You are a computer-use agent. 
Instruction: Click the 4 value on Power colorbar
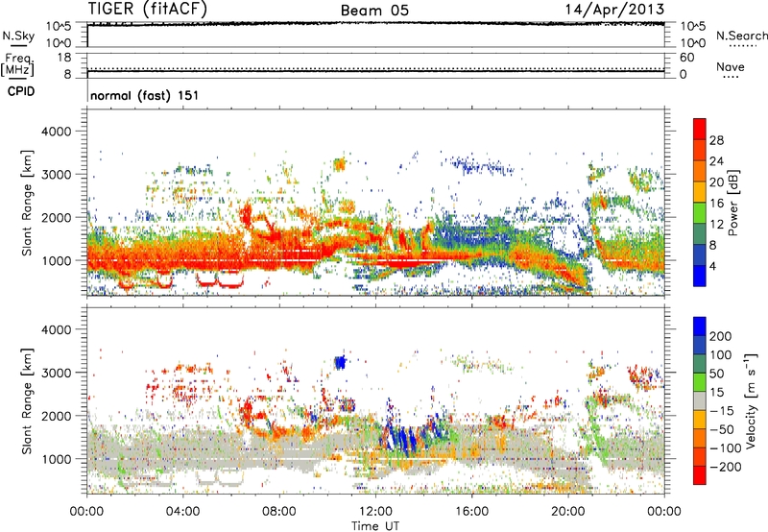tap(713, 266)
